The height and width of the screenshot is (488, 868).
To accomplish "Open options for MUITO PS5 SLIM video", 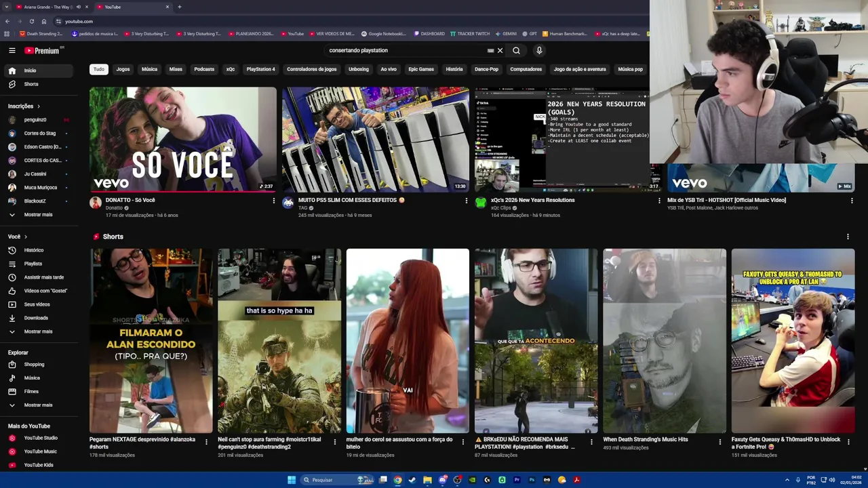I will pyautogui.click(x=466, y=201).
